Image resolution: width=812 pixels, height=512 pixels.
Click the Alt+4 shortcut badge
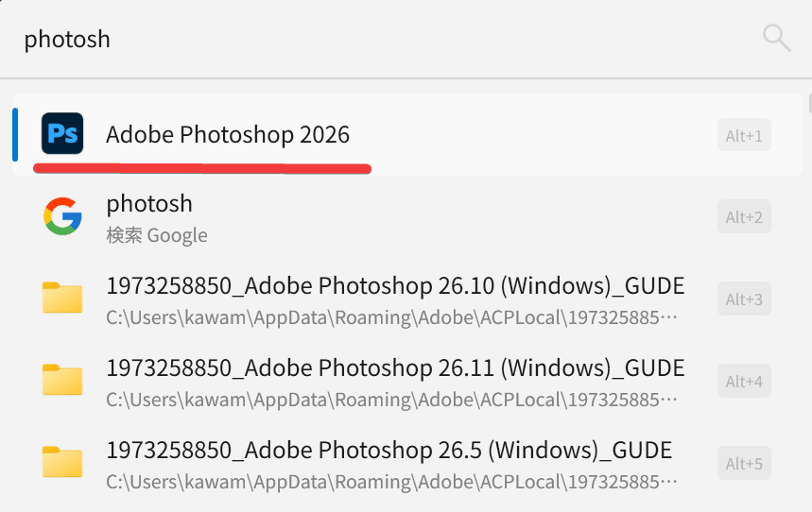coord(744,381)
